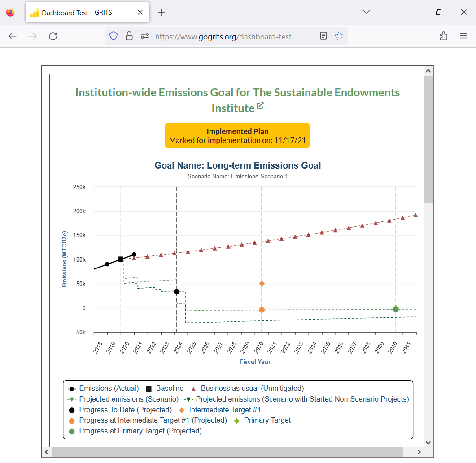Click the frame's scroll down arrow
476x463 pixels.
428,443
